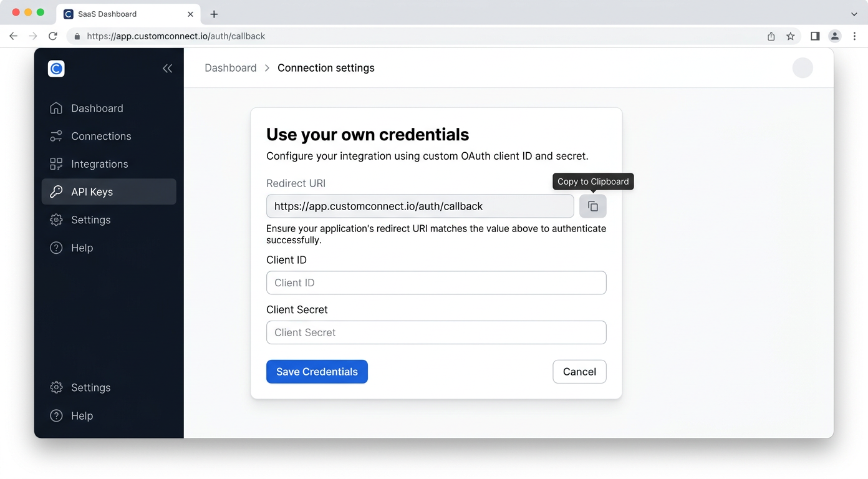The image size is (868, 479).
Task: Click the Dashboard breadcrumb link
Action: pyautogui.click(x=230, y=68)
